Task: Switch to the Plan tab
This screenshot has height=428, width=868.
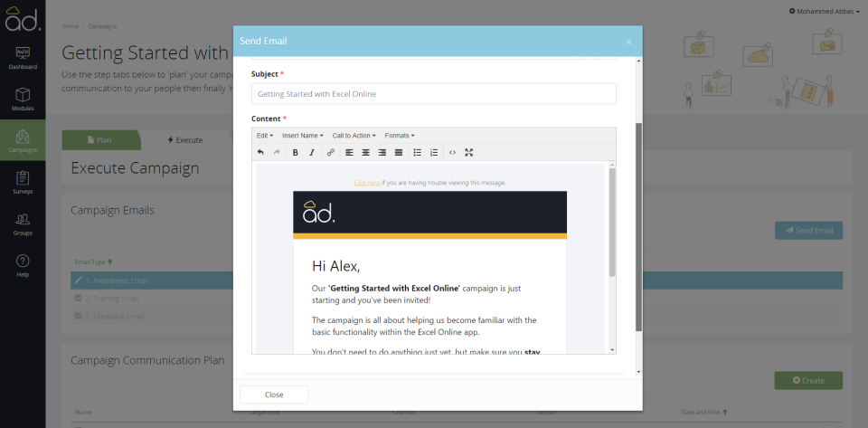Action: click(99, 140)
